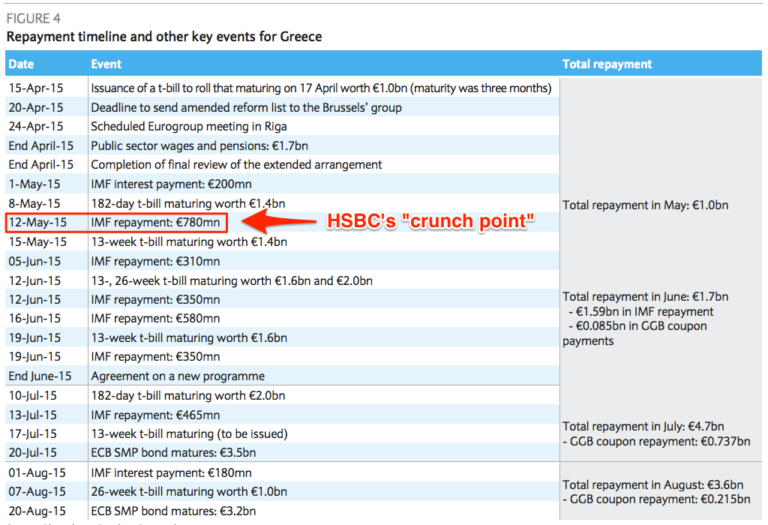Click the FIGURE 4 label
Image resolution: width=768 pixels, height=525 pixels.
click(x=35, y=17)
